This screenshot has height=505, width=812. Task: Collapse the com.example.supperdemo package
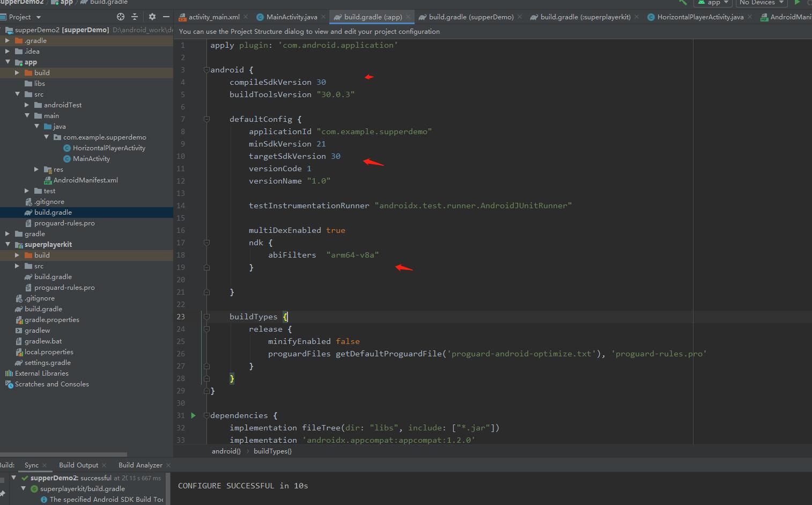coord(46,137)
